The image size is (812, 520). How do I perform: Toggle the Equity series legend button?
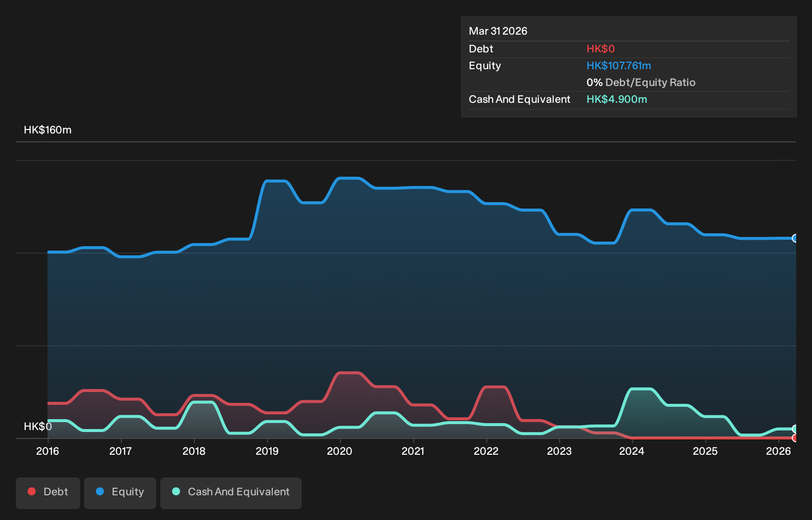120,493
